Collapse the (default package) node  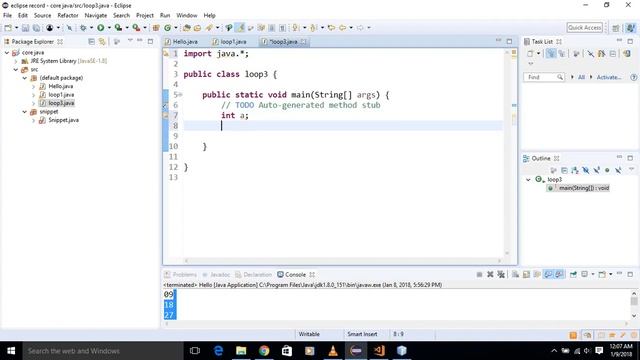(x=24, y=78)
